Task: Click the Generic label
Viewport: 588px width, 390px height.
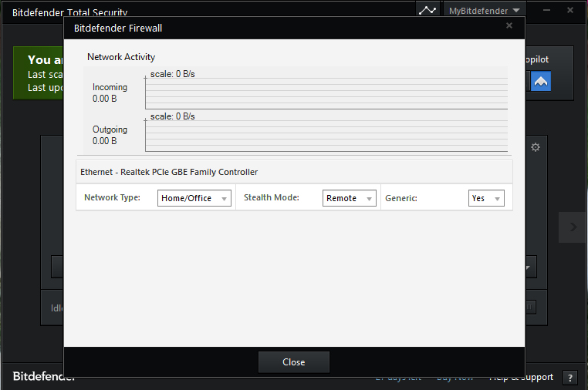Action: [x=401, y=198]
